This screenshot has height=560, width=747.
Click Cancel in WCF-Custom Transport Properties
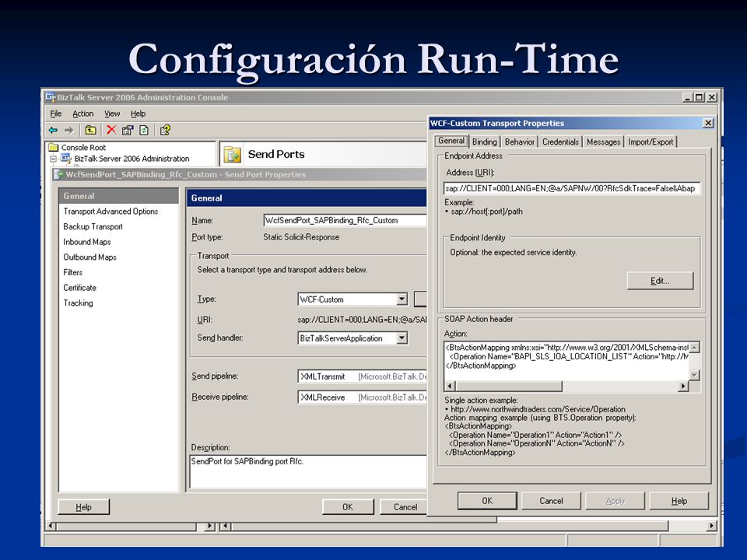551,501
